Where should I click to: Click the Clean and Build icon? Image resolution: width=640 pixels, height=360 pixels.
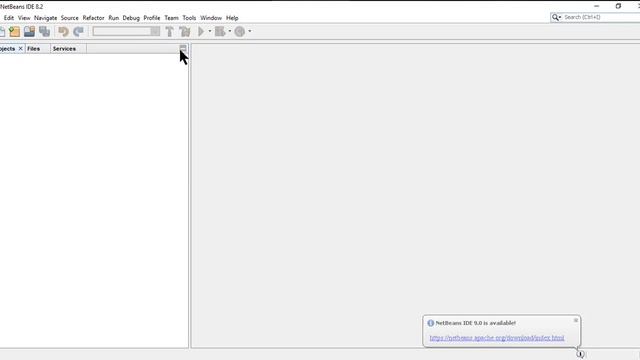(185, 31)
